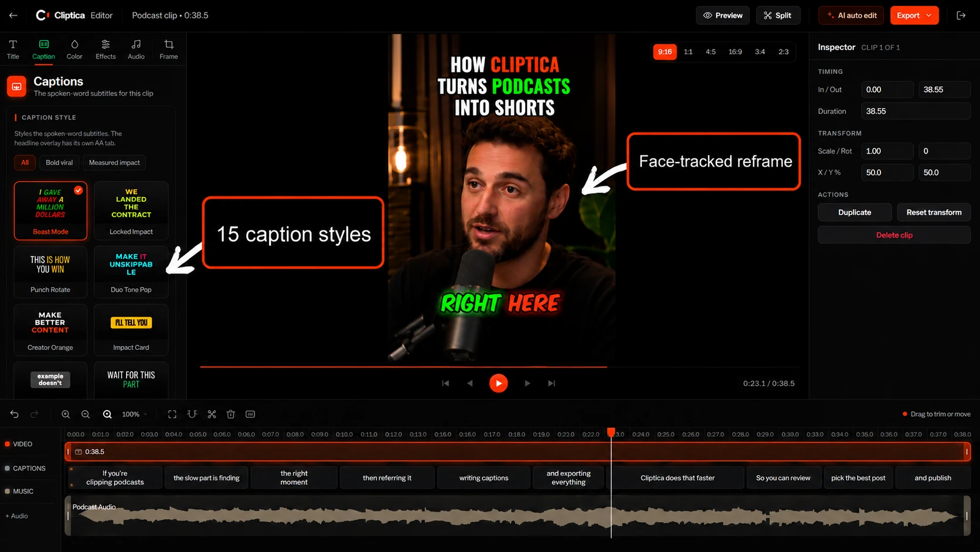The image size is (980, 552).
Task: Toggle the magnet snapping icon
Action: pyautogui.click(x=192, y=414)
